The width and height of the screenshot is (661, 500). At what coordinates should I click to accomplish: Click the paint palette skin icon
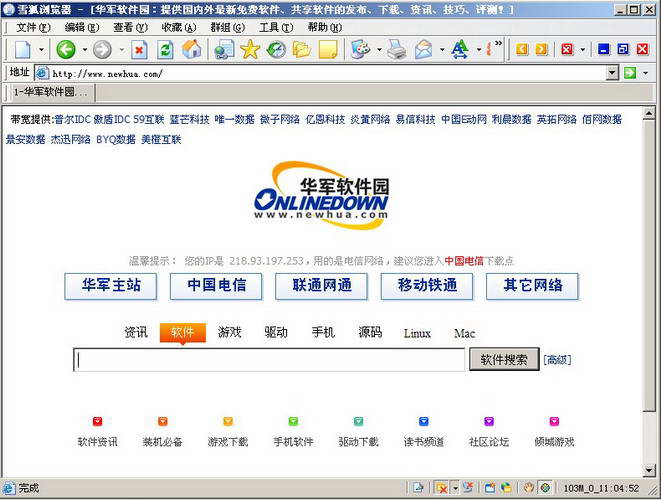click(x=360, y=49)
